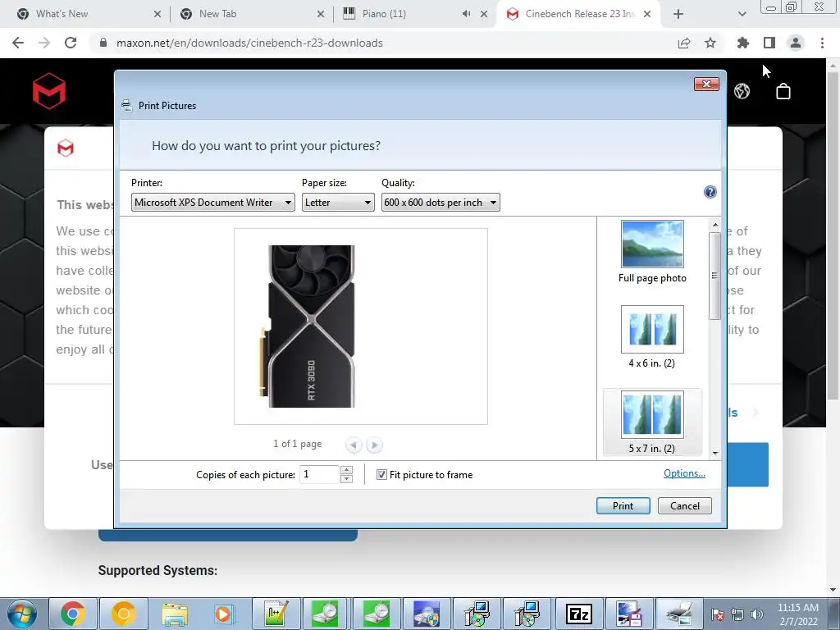Go back in browser history
The image size is (840, 630).
pyautogui.click(x=18, y=43)
